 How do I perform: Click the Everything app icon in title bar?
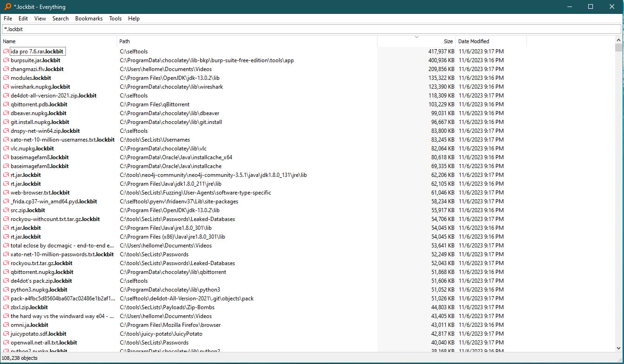(7, 7)
